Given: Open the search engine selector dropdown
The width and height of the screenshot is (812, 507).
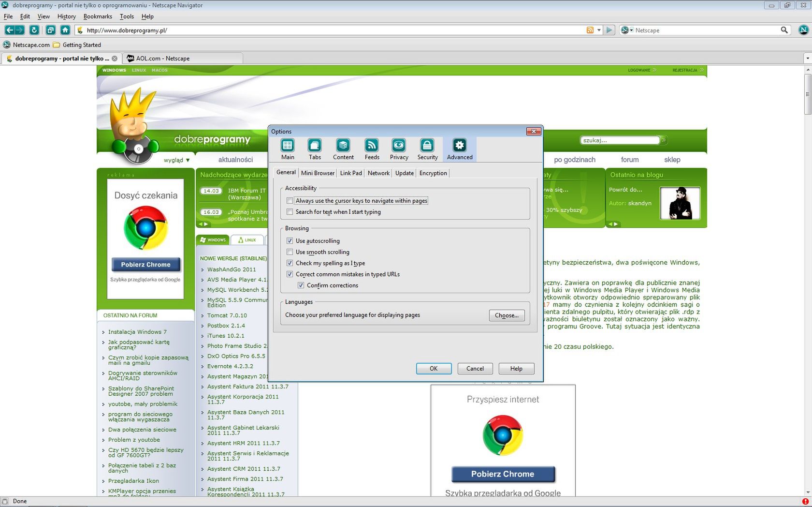Looking at the screenshot, I should click(627, 30).
